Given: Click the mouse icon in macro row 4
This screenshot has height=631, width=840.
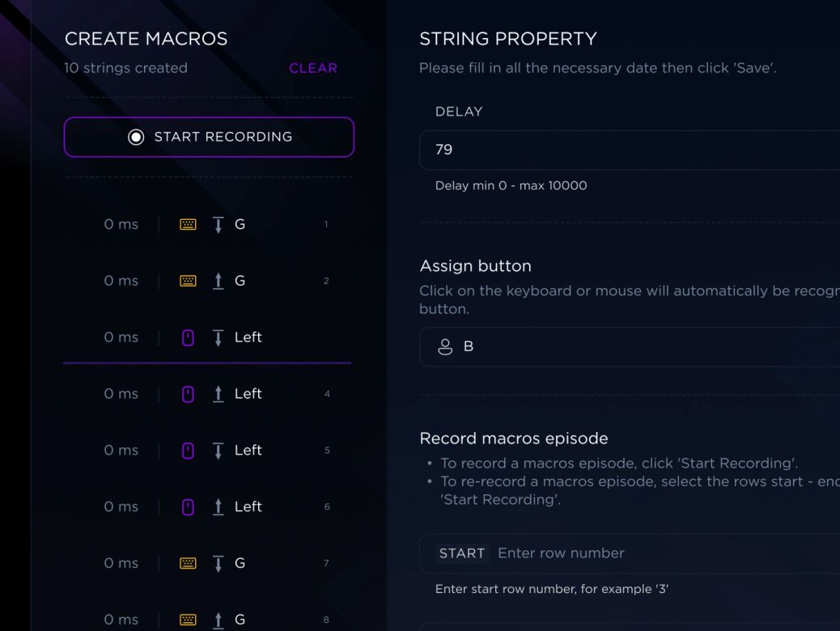Looking at the screenshot, I should tap(188, 394).
